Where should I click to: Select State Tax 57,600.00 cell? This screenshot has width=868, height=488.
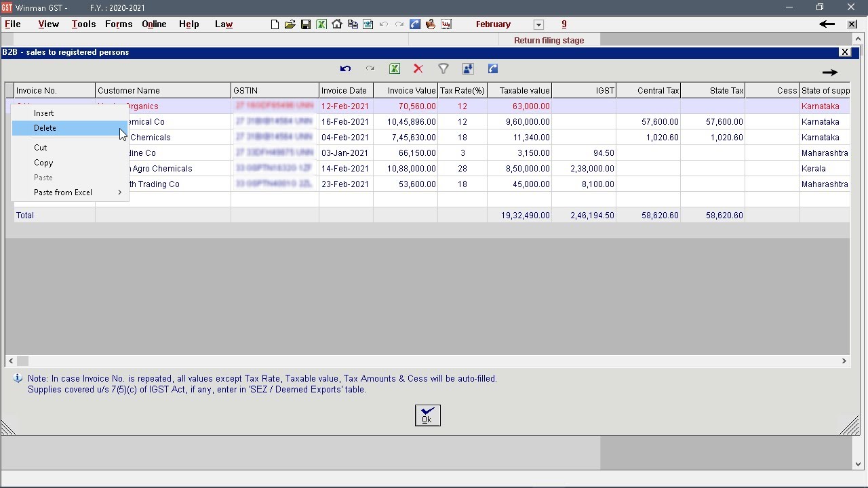click(713, 122)
